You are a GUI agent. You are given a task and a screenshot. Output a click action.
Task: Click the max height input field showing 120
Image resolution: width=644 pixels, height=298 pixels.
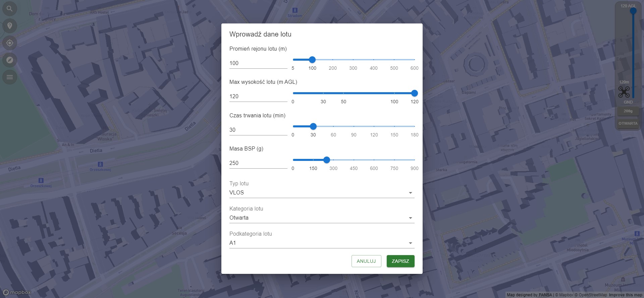pos(258,97)
